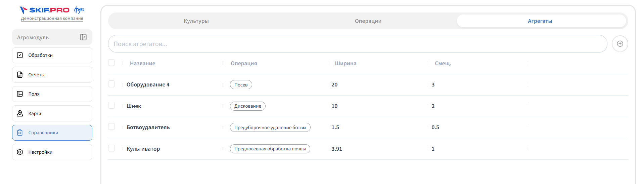Click the SKIF.PRO Agro logo
The image size is (644, 184).
[x=52, y=10]
